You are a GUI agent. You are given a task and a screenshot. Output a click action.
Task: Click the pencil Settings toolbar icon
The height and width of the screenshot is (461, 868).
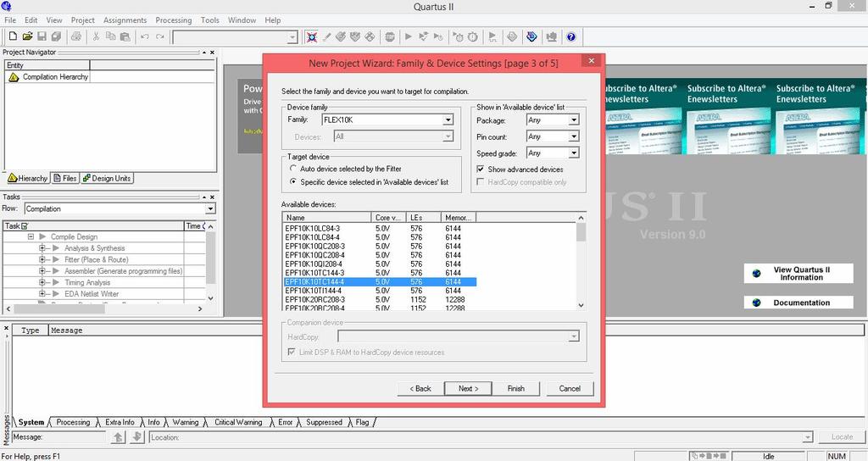click(x=326, y=37)
